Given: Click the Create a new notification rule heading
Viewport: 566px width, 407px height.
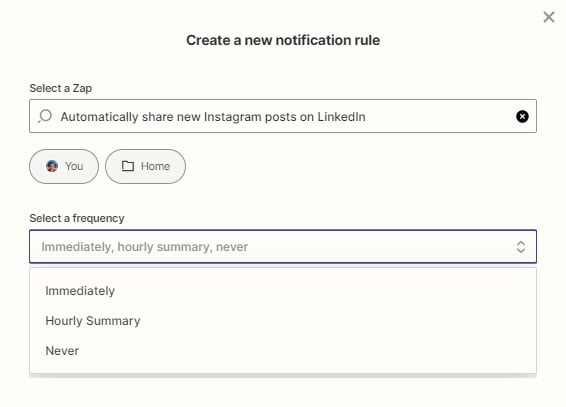Looking at the screenshot, I should point(283,40).
